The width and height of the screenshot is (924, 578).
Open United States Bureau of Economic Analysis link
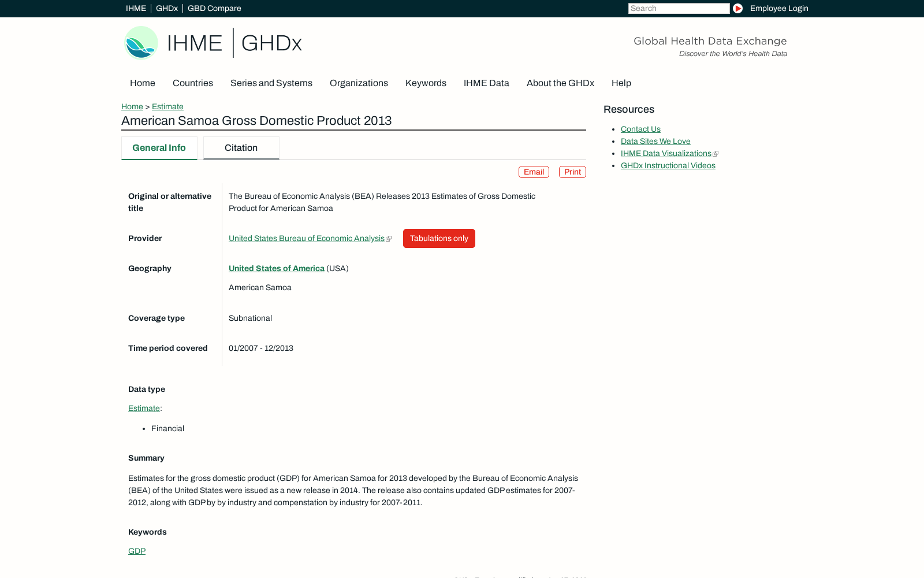pos(307,238)
